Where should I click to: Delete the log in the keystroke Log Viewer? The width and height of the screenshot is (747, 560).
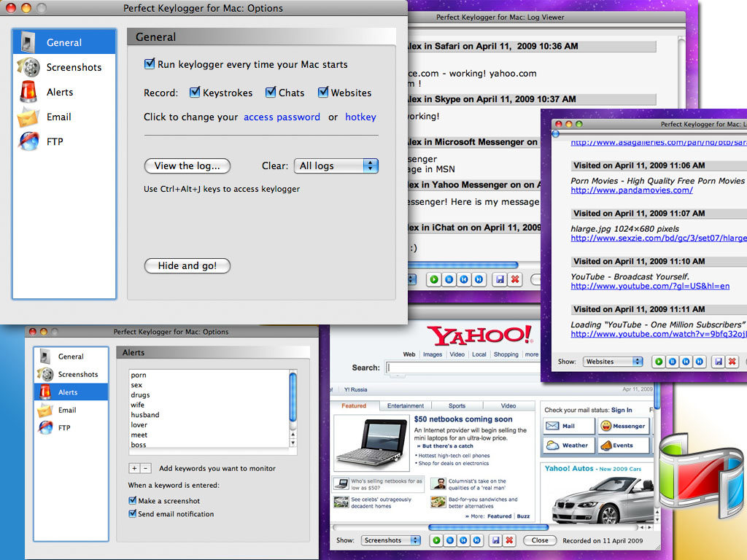515,279
